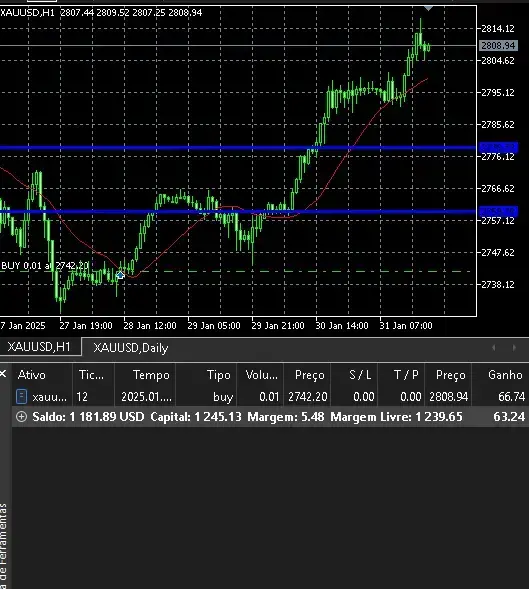Click the 66.74 profit value
Viewport: 529px width, 589px height.
pyautogui.click(x=511, y=397)
